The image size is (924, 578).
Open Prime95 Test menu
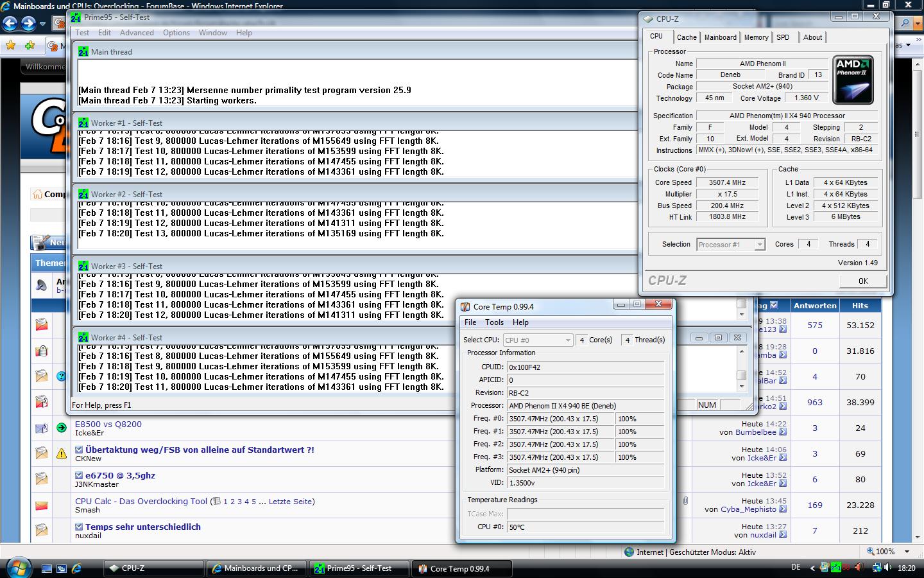coord(83,32)
